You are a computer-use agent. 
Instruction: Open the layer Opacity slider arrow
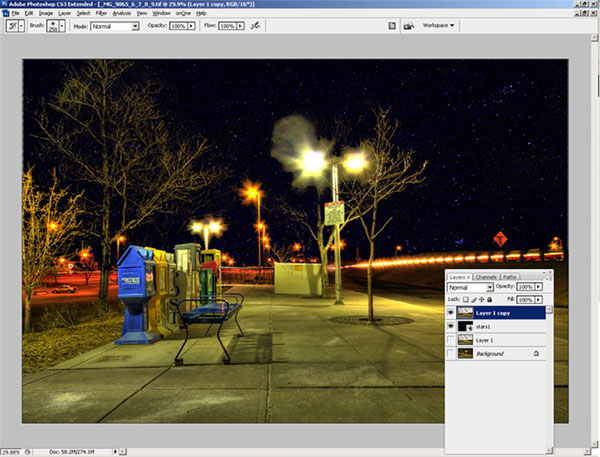click(x=540, y=287)
